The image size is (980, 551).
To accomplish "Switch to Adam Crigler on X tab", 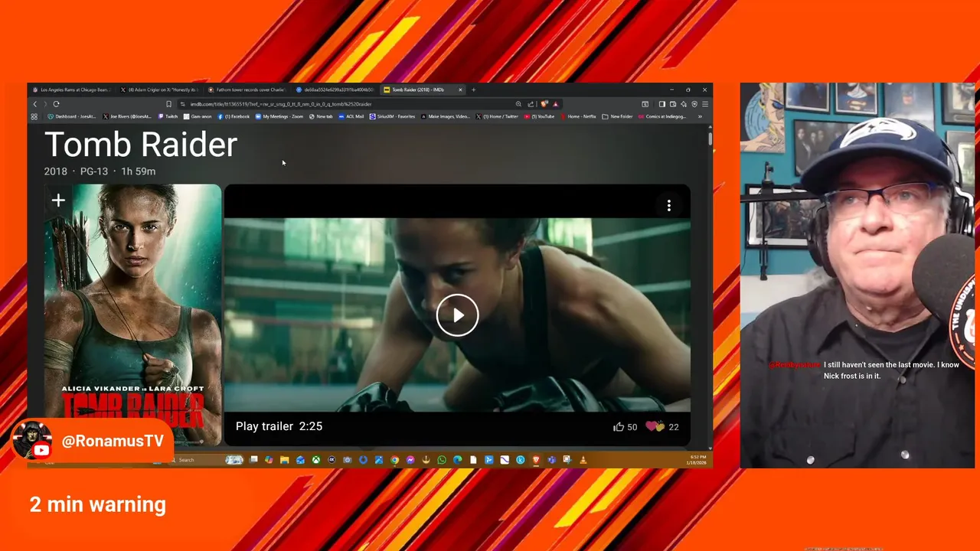I will point(161,90).
